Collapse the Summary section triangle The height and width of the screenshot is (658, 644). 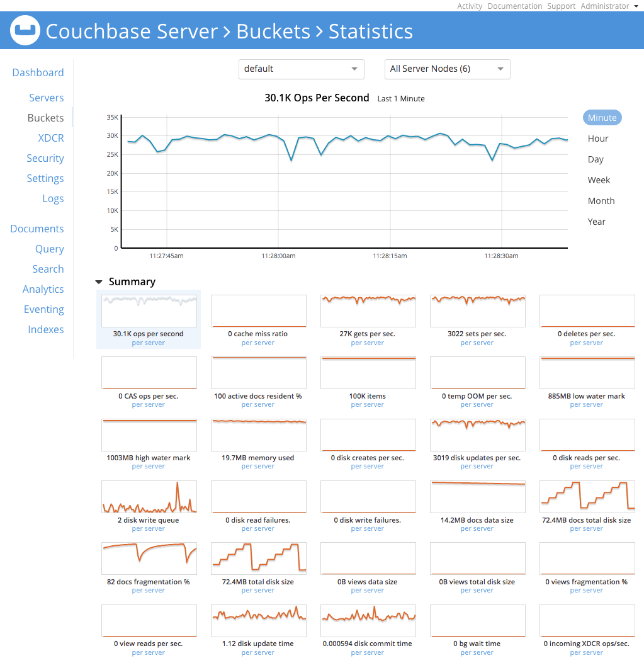pyautogui.click(x=99, y=282)
